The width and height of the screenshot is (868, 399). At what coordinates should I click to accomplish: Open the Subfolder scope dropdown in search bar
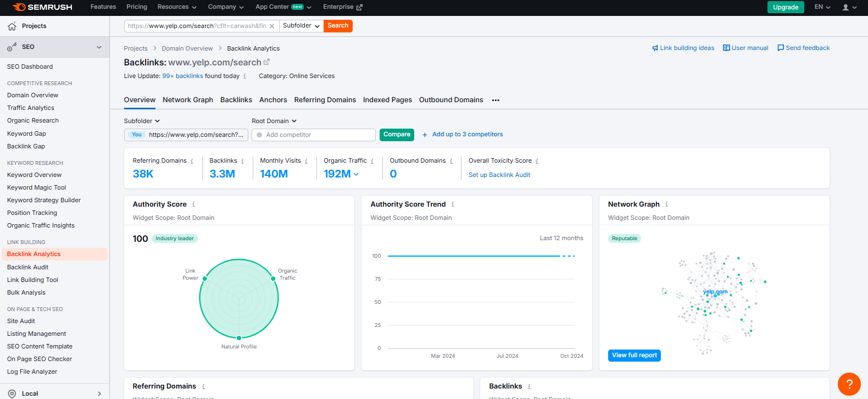click(302, 26)
